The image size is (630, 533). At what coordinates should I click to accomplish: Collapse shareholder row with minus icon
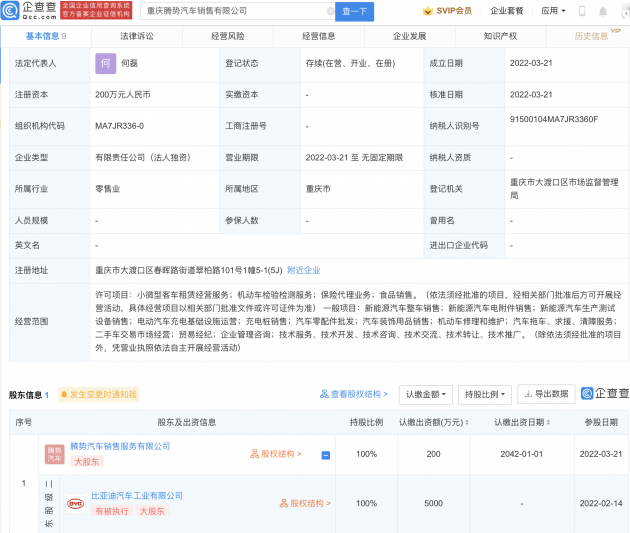[x=326, y=455]
